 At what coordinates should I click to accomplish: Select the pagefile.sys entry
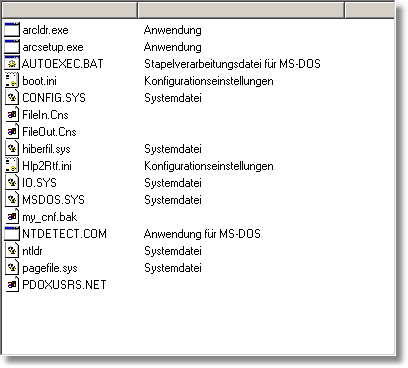pyautogui.click(x=50, y=268)
